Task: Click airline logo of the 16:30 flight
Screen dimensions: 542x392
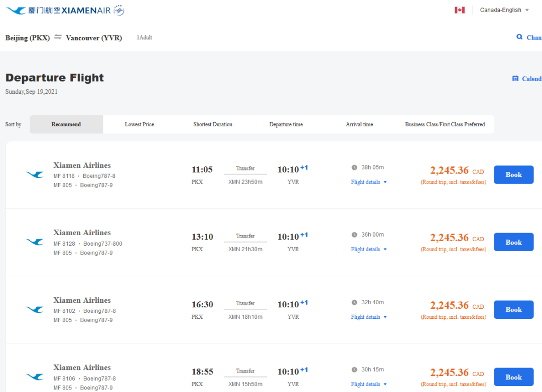Action: [x=35, y=310]
